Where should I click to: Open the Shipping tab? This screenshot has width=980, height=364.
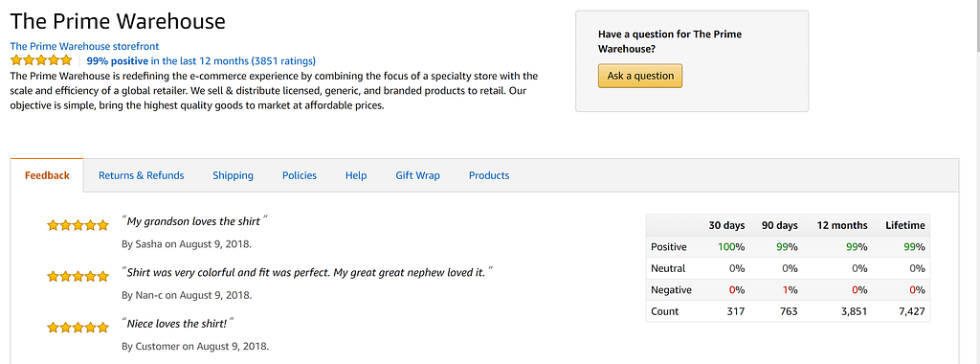(x=233, y=175)
